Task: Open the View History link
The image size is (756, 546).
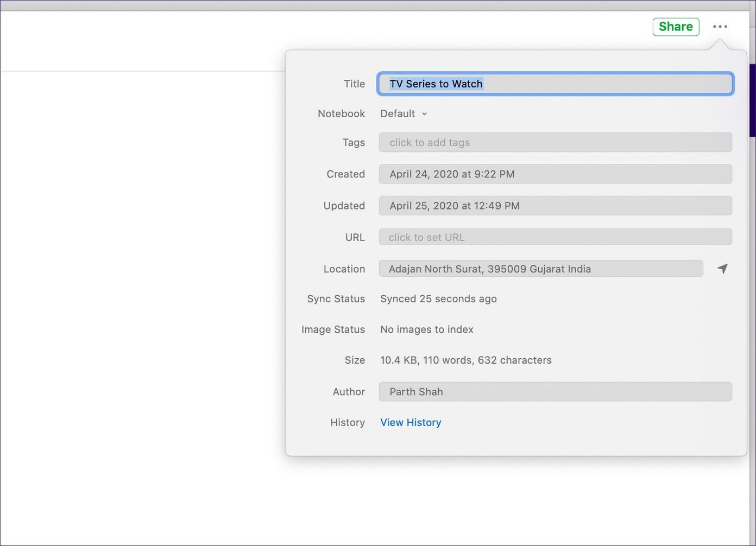Action: coord(411,422)
